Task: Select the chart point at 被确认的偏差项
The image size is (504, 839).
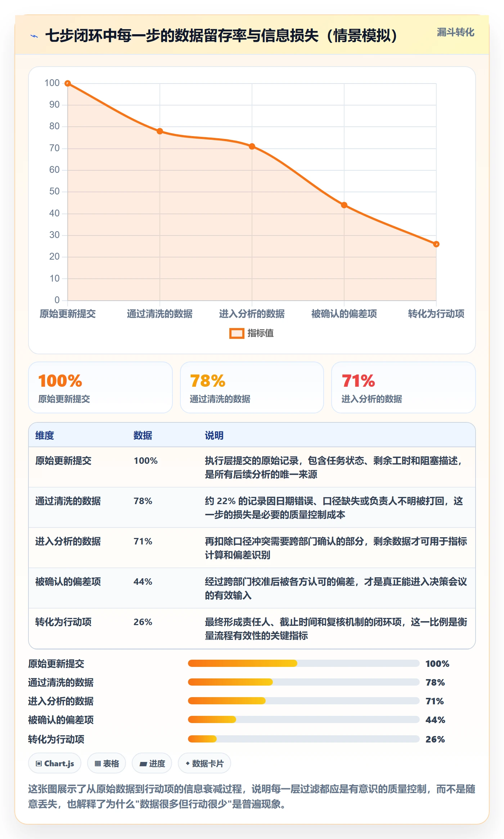Action: click(344, 205)
